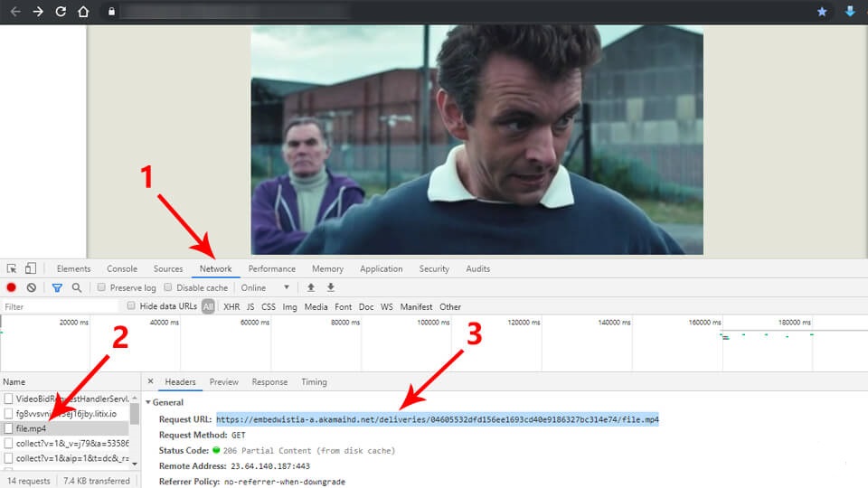Check the Disable cache option
The width and height of the screenshot is (868, 488).
coord(169,287)
